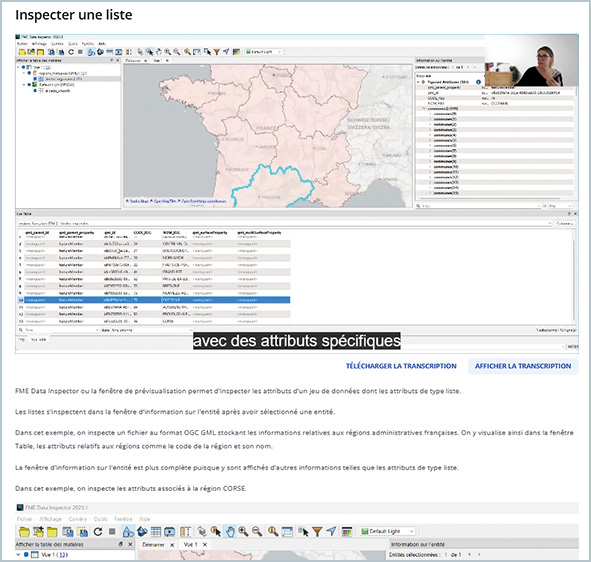Close Démarrer tab in lower screenshot

172,545
